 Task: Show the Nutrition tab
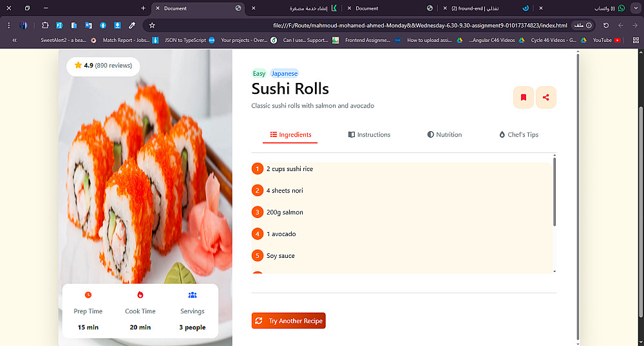pos(444,134)
